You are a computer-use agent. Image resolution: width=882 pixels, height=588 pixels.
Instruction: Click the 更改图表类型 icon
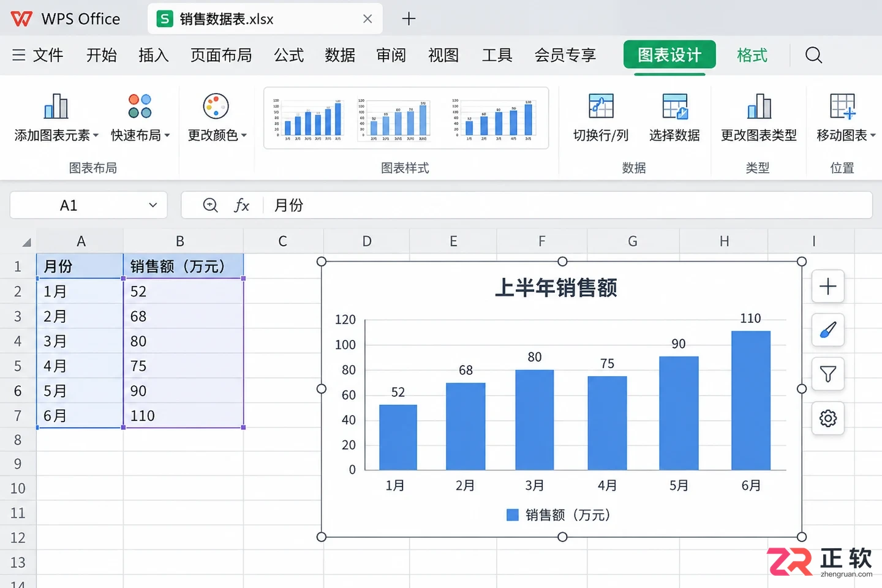pos(759,106)
